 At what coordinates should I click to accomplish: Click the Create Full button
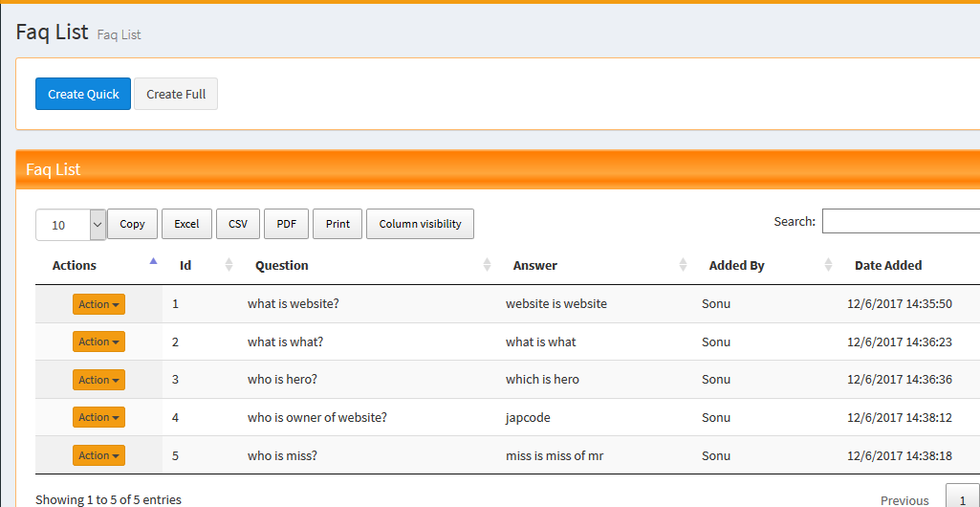click(x=176, y=94)
